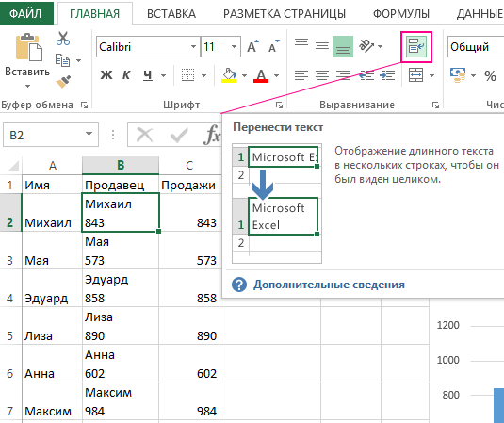This screenshot has width=504, height=423.
Task: Click the Format Painter brush icon
Action: tap(63, 82)
